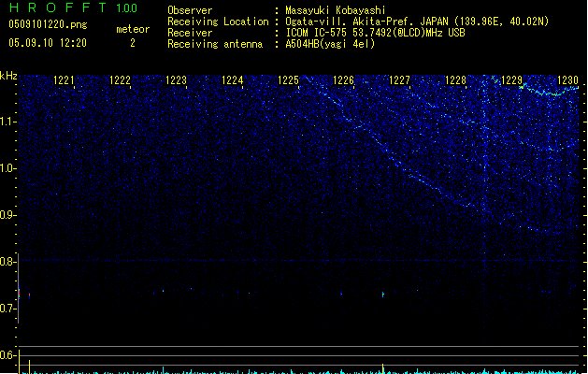The height and width of the screenshot is (374, 588).
Task: Click the 1.0 kHz axis label
Action: 7,168
